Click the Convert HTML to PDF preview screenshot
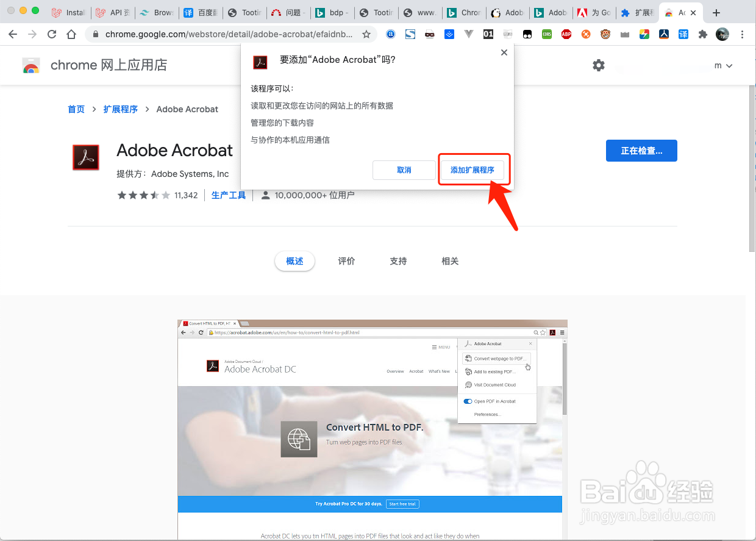This screenshot has width=756, height=541. 373,430
